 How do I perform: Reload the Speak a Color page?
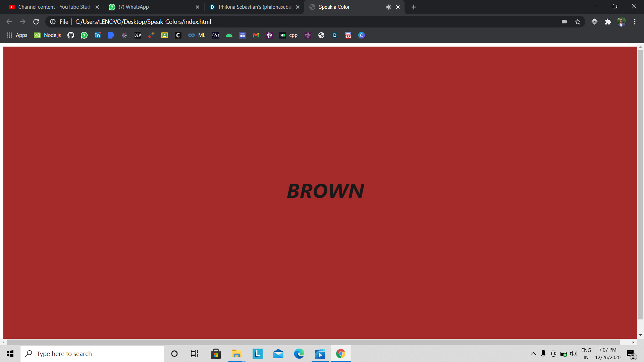point(36,22)
